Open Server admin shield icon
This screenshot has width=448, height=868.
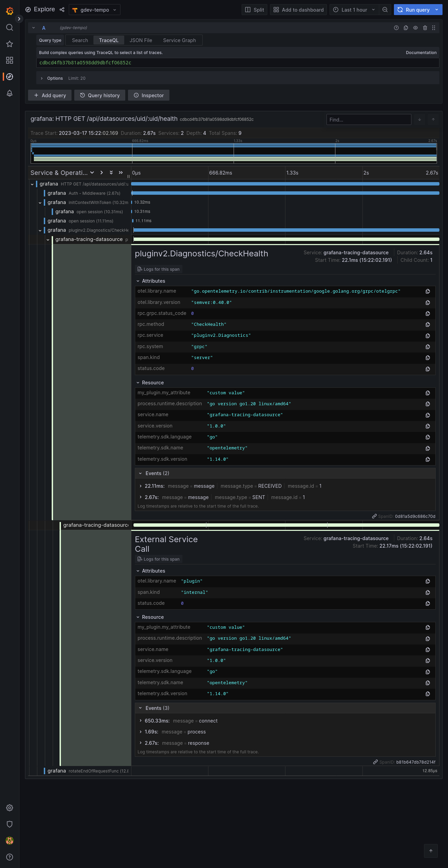[10, 824]
